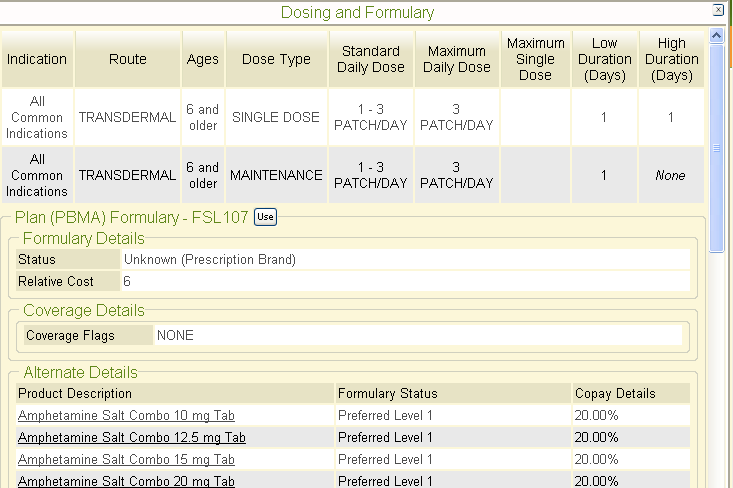
Task: Click the Low Duration (Days) header
Action: (x=604, y=59)
